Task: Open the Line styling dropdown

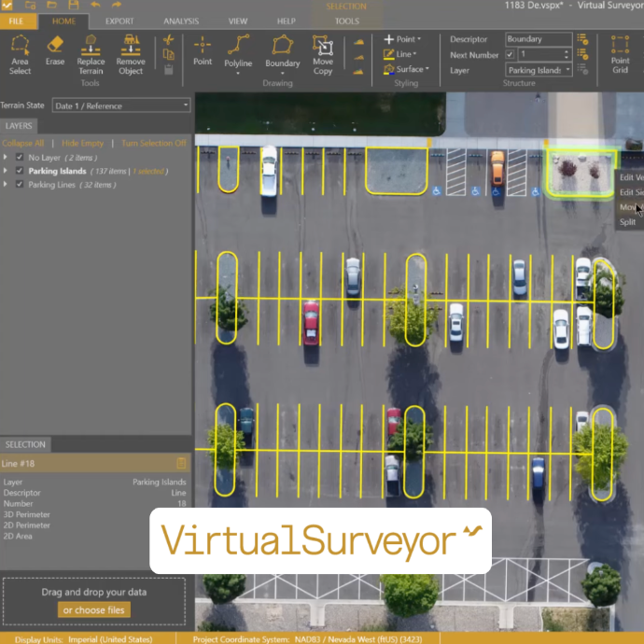Action: pyautogui.click(x=414, y=54)
